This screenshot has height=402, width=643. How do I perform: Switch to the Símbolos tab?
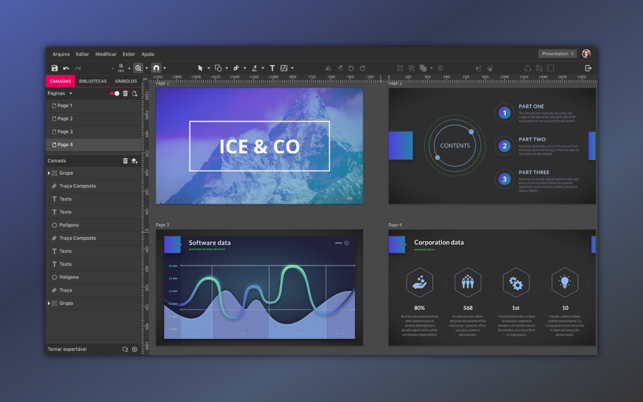[126, 81]
